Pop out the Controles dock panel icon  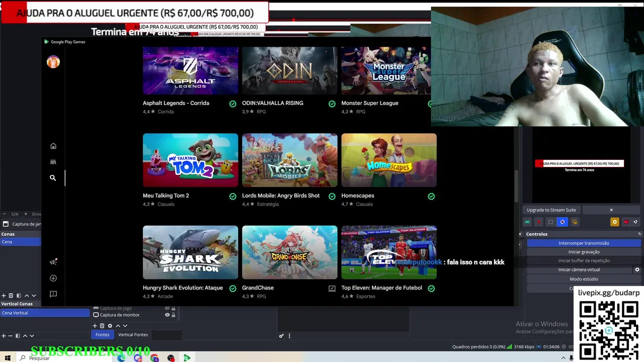(x=639, y=234)
